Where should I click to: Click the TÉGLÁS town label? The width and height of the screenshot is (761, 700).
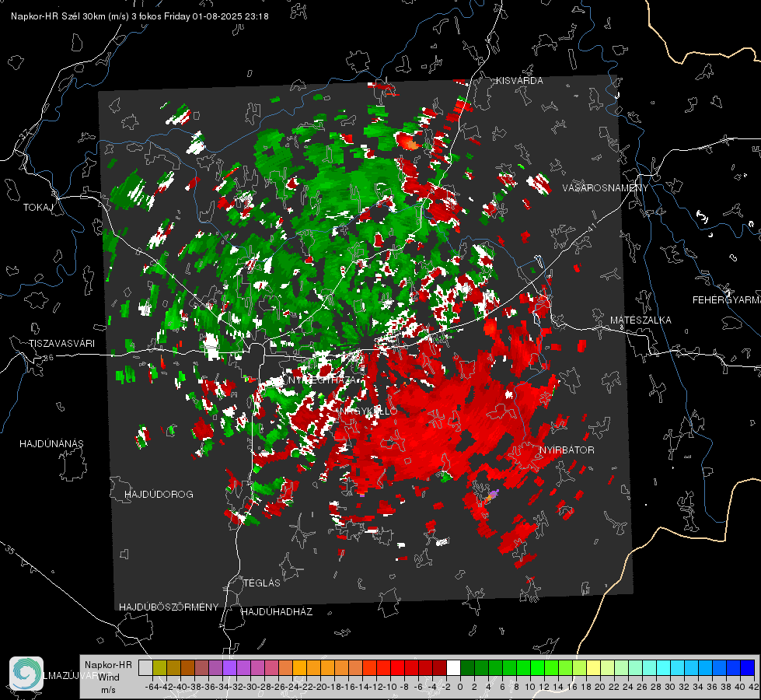262,583
